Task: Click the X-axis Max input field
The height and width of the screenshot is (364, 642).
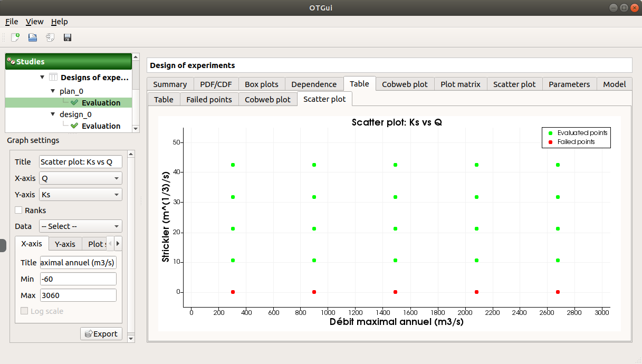Action: click(x=78, y=295)
